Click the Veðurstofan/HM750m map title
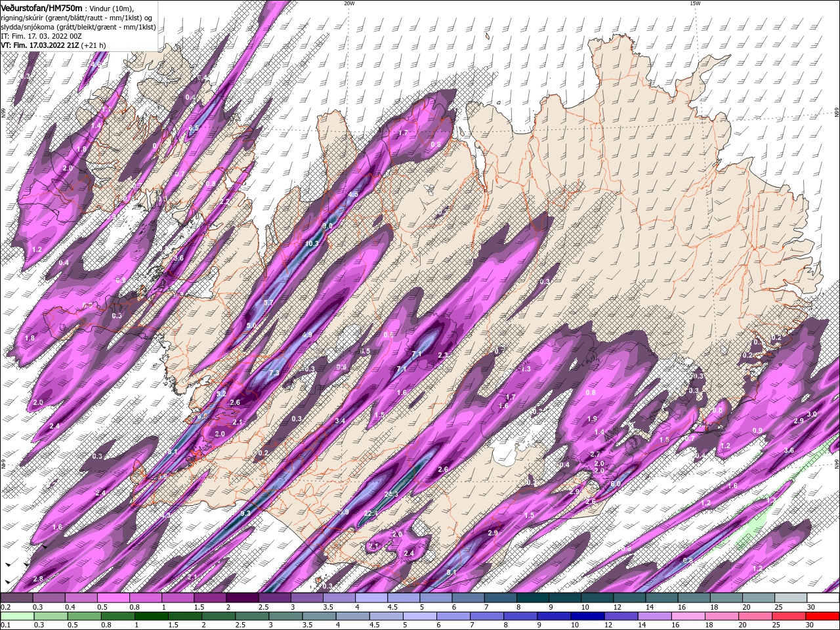 pos(41,7)
